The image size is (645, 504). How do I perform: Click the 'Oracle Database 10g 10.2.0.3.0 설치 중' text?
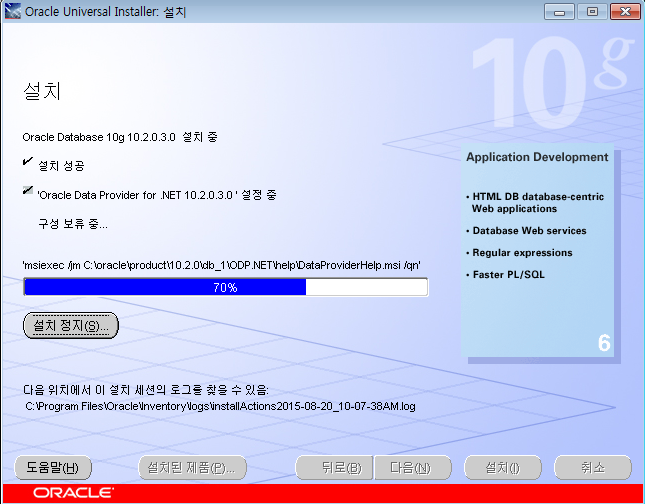(x=120, y=137)
